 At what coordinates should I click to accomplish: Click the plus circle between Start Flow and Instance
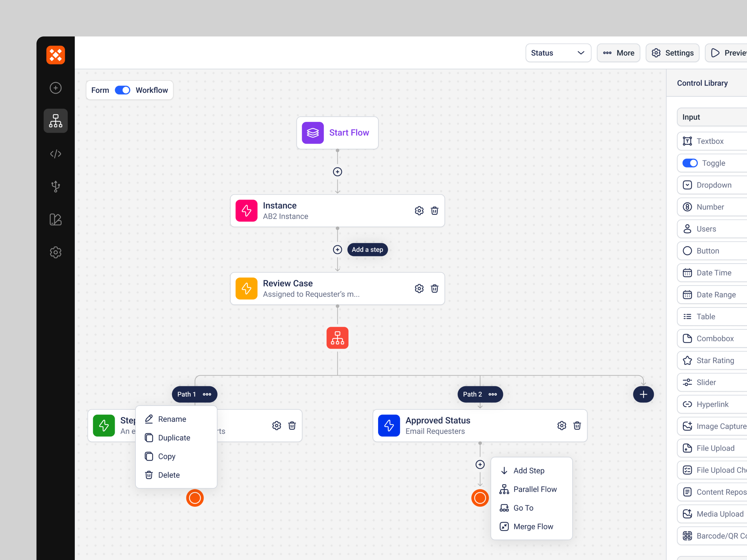click(x=337, y=172)
